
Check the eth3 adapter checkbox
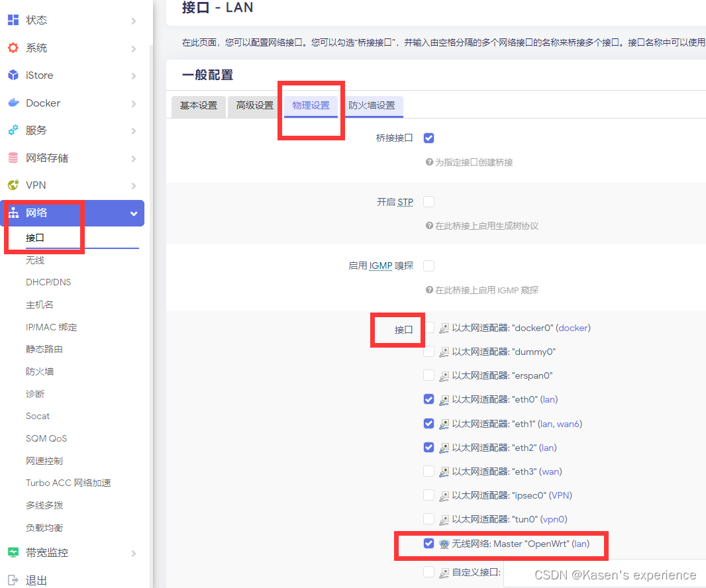coord(429,471)
